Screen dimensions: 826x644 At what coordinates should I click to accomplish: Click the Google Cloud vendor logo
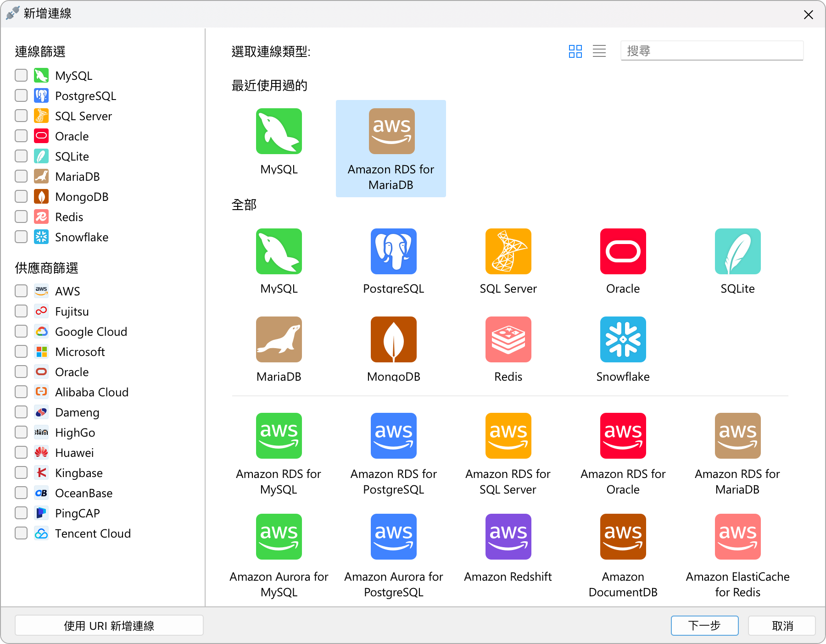(x=41, y=331)
